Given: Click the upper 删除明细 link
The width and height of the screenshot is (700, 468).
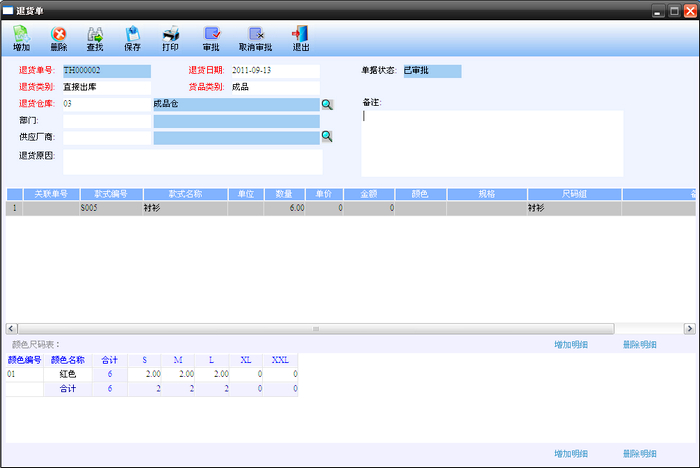Looking at the screenshot, I should click(x=639, y=344).
